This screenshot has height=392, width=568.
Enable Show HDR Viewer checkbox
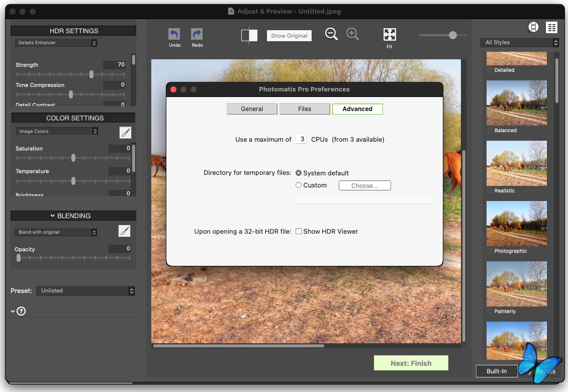(x=299, y=231)
